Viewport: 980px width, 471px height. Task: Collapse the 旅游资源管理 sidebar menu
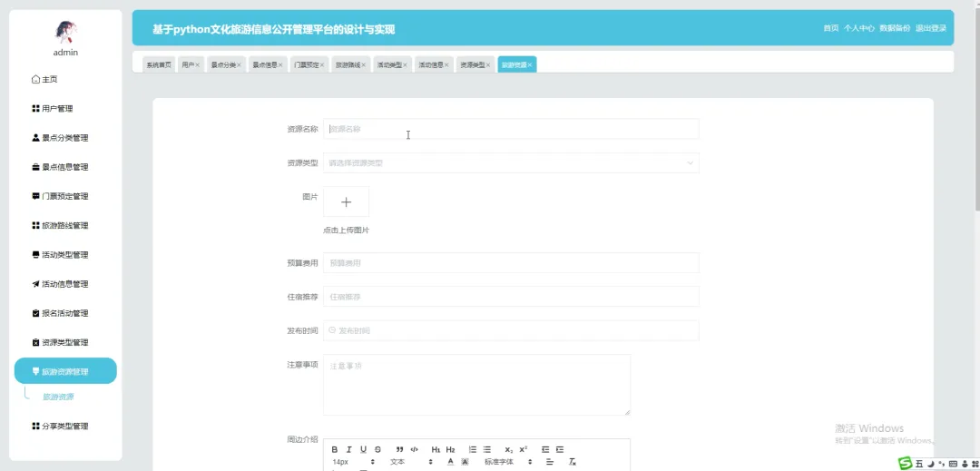65,371
